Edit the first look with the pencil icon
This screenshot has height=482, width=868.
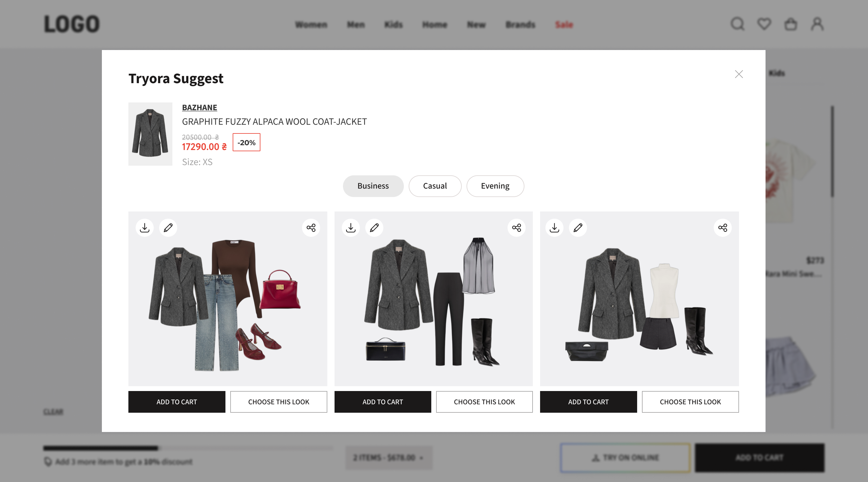tap(168, 228)
